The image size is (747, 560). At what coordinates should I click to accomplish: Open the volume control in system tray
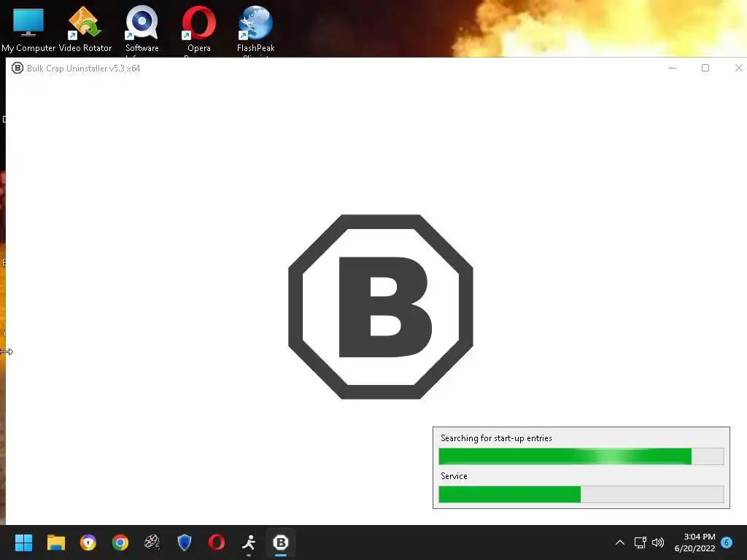pyautogui.click(x=658, y=542)
